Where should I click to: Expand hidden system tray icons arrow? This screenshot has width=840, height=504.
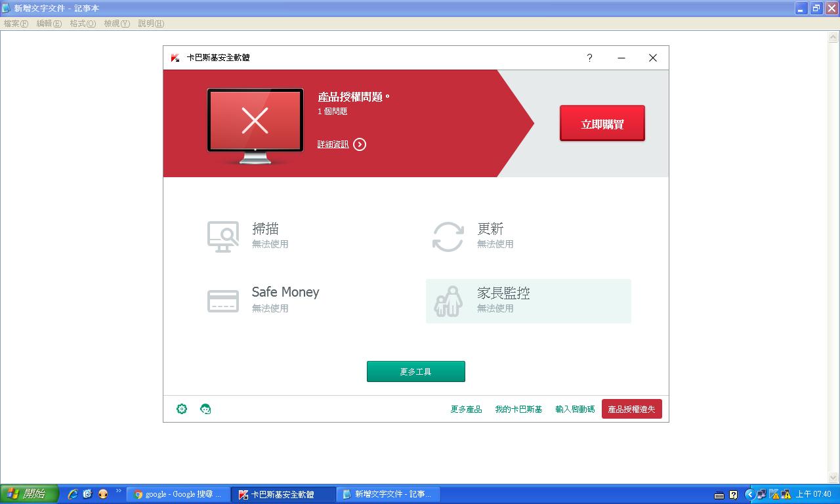pos(749,494)
